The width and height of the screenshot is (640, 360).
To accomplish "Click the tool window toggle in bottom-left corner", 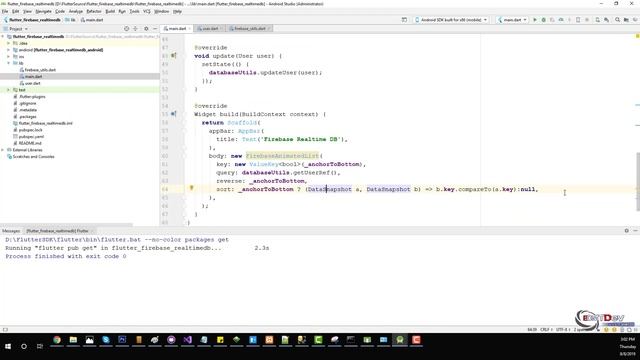I will [5, 329].
